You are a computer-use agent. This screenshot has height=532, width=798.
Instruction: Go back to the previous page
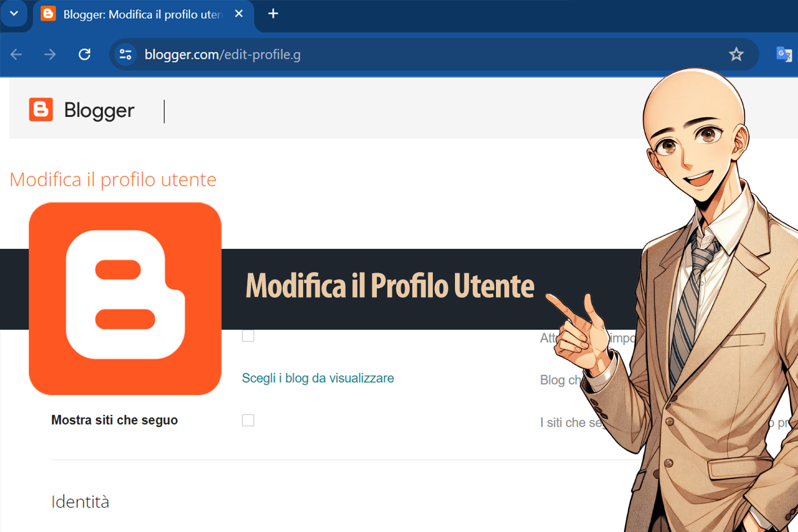tap(16, 54)
